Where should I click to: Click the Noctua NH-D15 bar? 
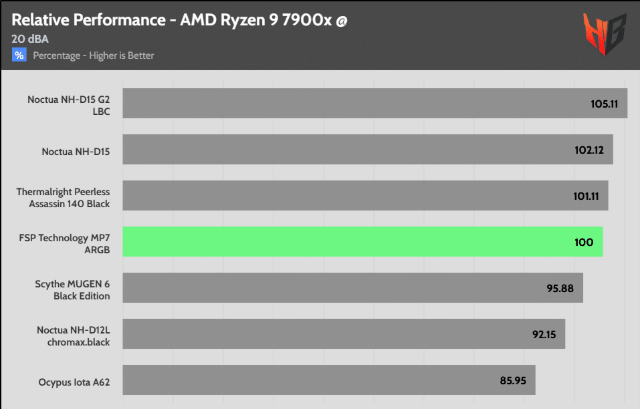click(x=368, y=149)
